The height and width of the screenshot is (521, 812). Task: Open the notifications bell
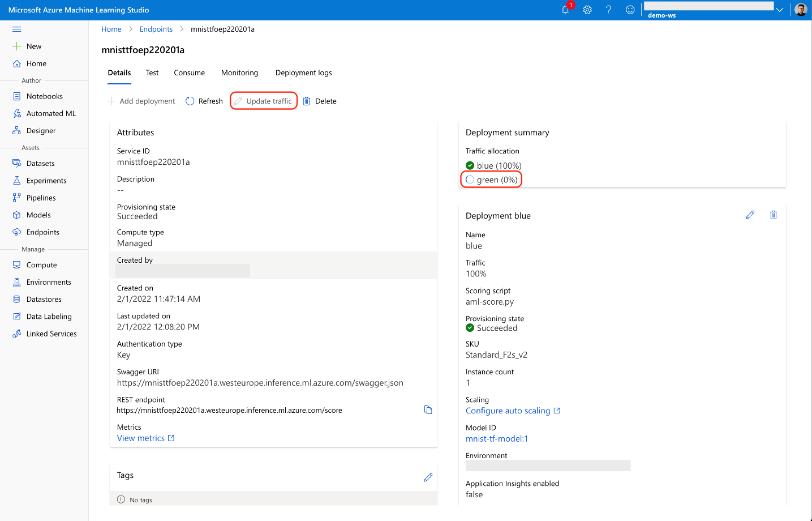565,10
